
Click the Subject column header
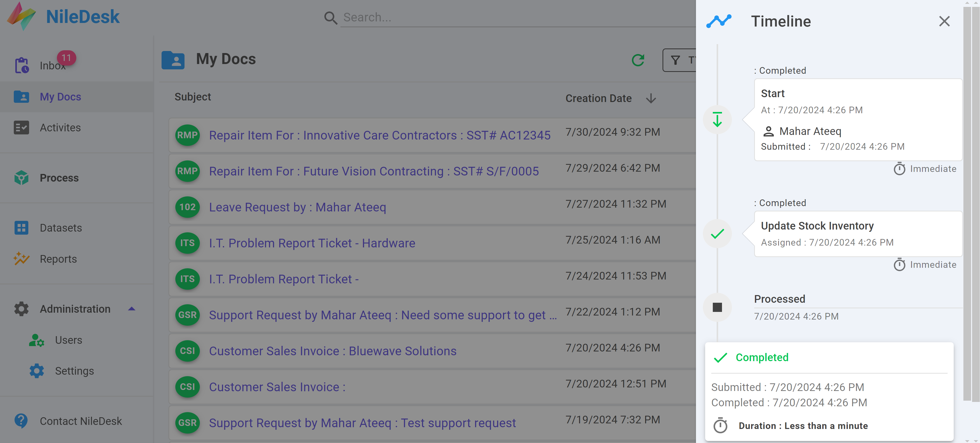192,97
